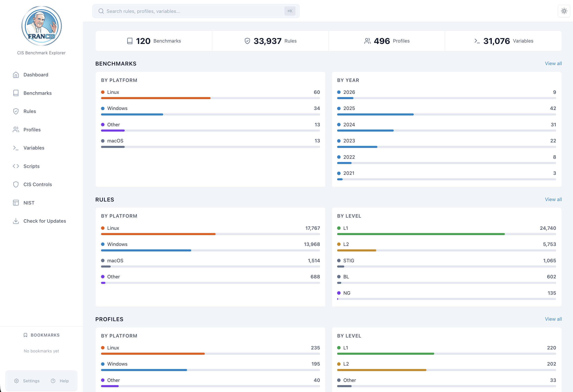Click the search magnifier icon

click(101, 11)
